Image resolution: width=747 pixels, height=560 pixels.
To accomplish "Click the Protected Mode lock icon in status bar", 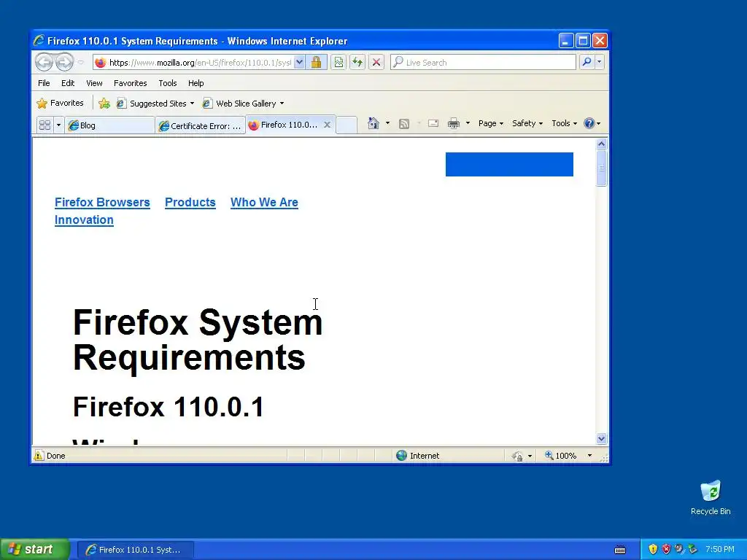I will 517,456.
